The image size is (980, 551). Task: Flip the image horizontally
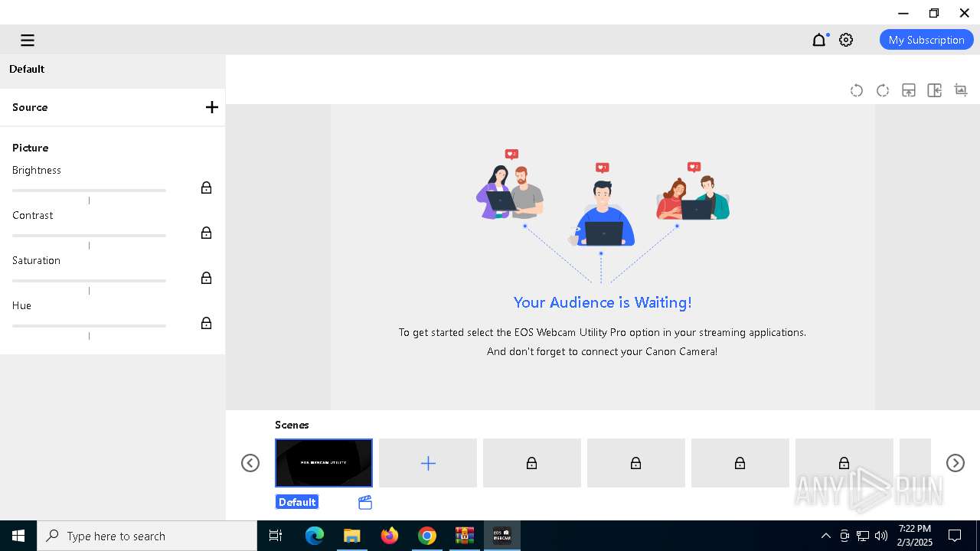click(935, 90)
